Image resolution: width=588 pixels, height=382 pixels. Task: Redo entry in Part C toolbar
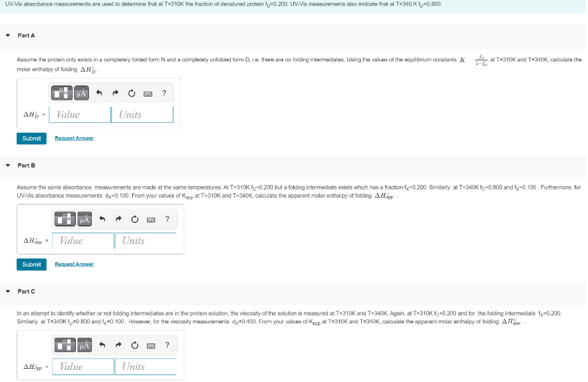click(118, 345)
